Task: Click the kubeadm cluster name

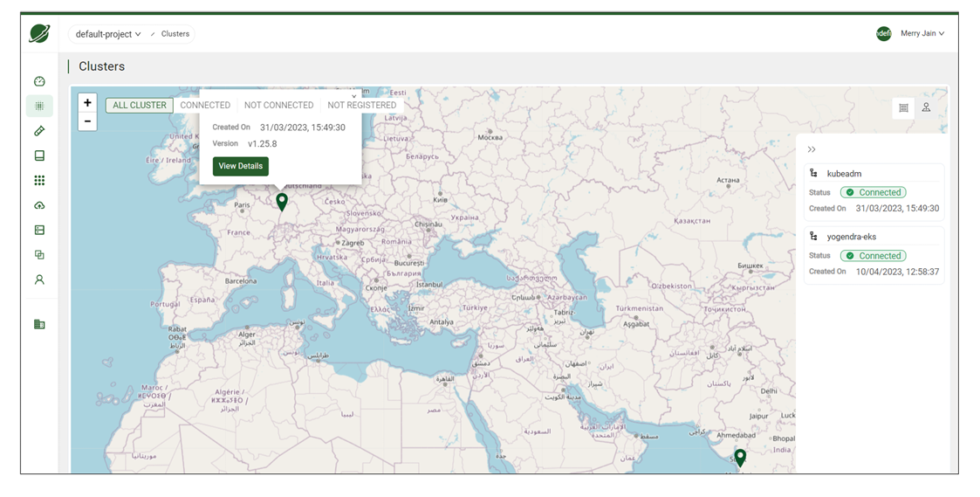Action: click(x=844, y=174)
